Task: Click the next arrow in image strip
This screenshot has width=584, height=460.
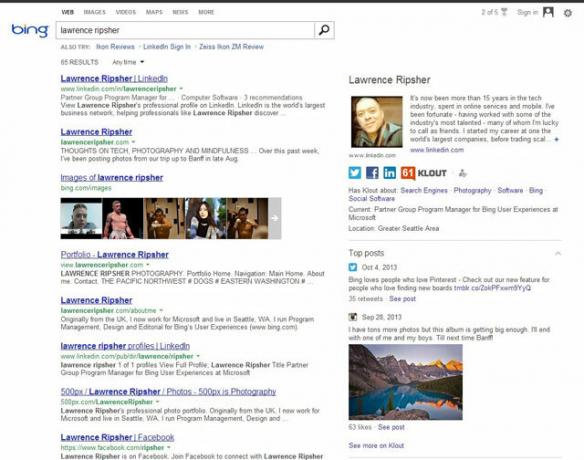Action: tap(275, 218)
